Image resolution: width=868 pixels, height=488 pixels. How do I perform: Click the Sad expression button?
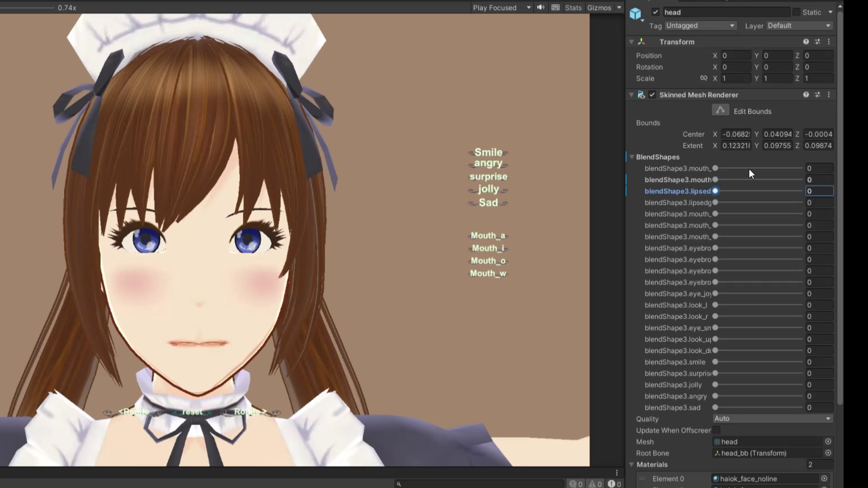[488, 202]
